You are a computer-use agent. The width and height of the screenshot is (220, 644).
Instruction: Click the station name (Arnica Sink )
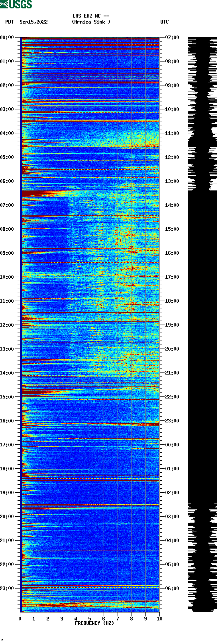click(91, 22)
